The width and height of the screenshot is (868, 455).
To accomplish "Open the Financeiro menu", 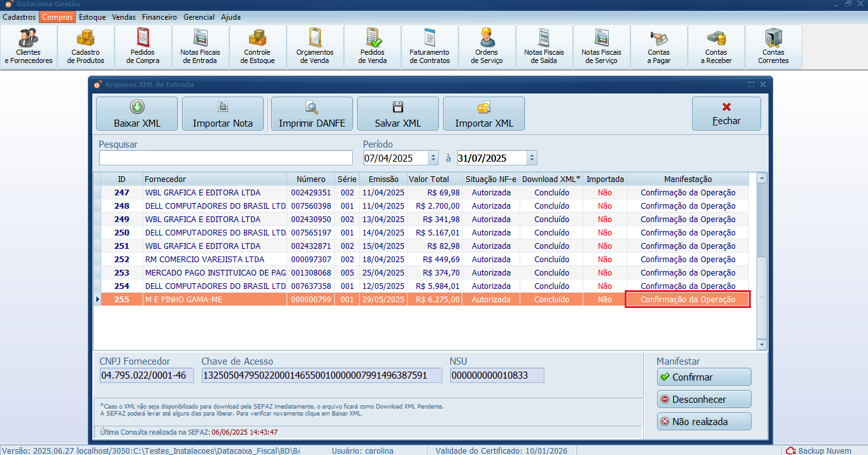I will pos(159,17).
